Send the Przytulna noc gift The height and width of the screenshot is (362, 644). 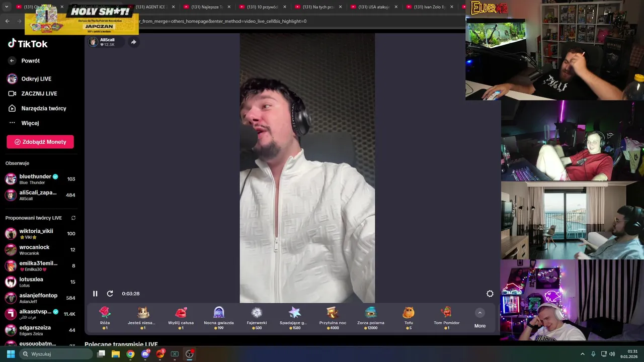coord(333,318)
